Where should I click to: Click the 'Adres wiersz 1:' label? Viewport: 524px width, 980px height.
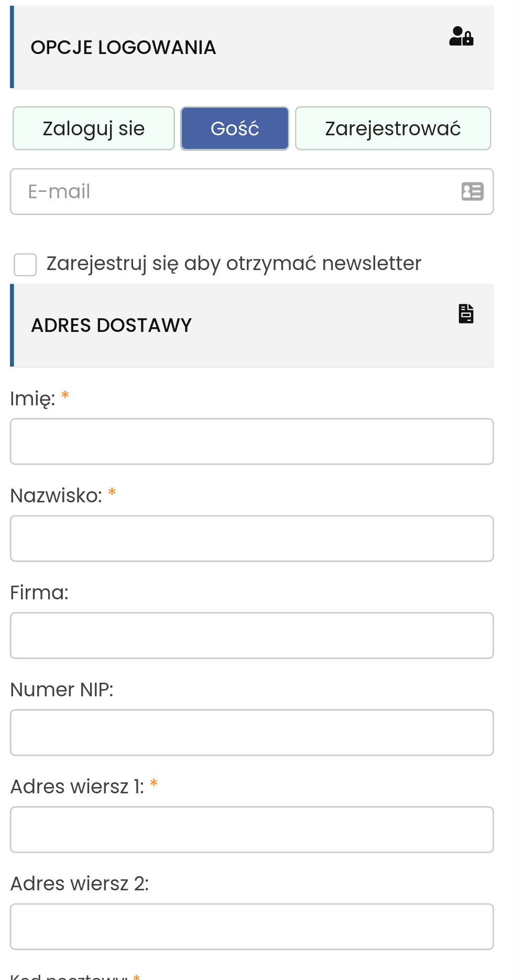coord(77,787)
